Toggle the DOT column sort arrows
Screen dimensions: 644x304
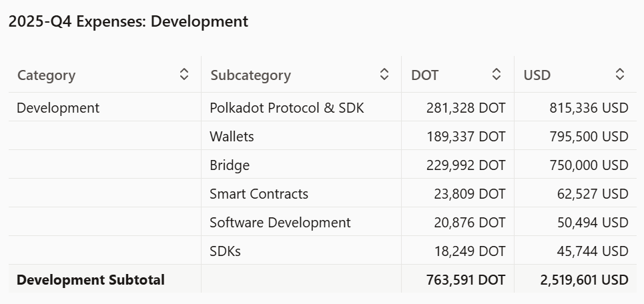[497, 75]
